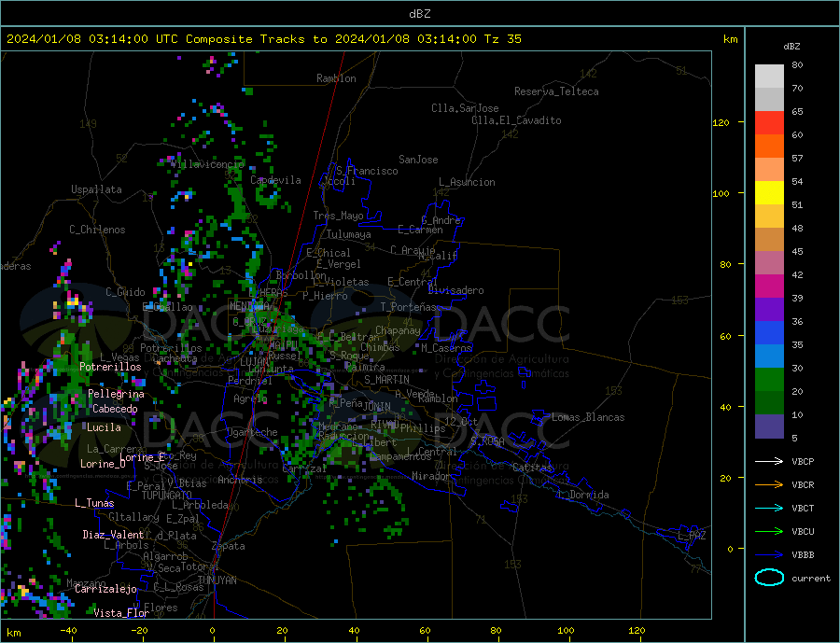Click the 'Clla.El_Cavadito' map label
840x643 pixels.
point(516,120)
